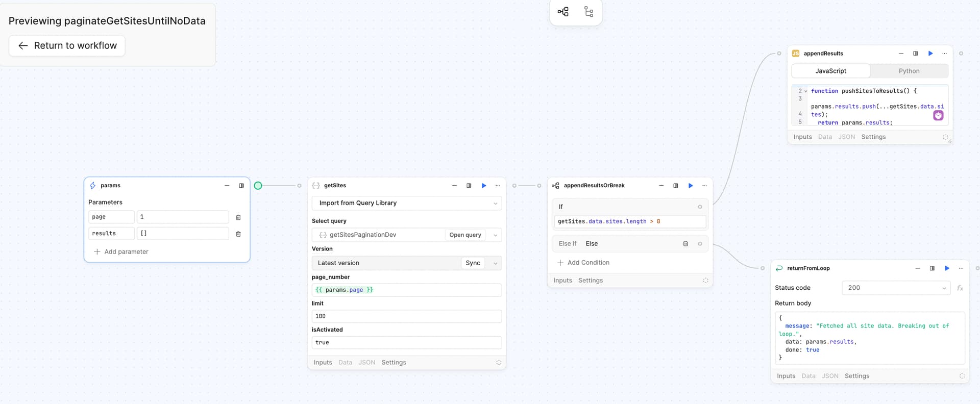Click Add parameter
This screenshot has width=980, height=404.
pyautogui.click(x=121, y=251)
